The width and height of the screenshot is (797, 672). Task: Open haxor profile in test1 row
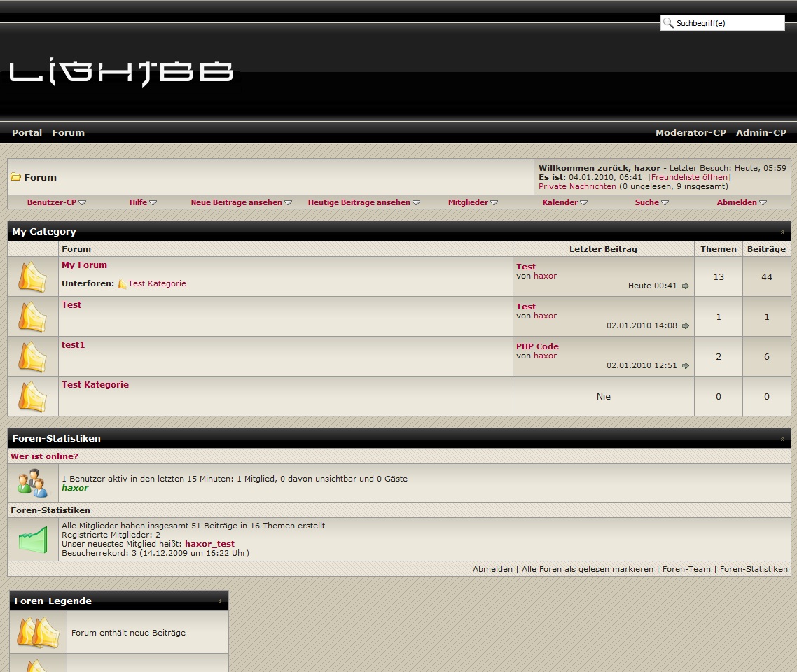tap(545, 356)
